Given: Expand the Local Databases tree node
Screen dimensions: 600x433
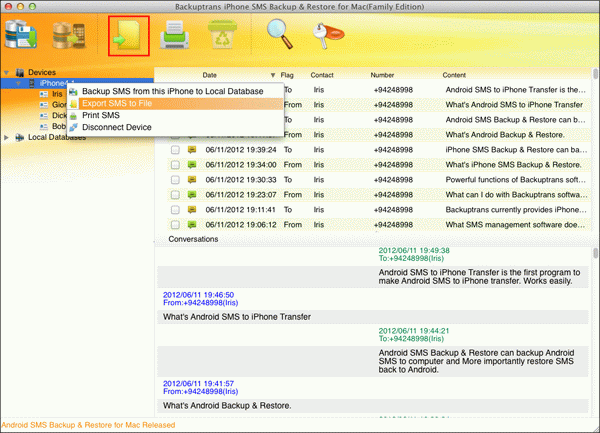Looking at the screenshot, I should pyautogui.click(x=7, y=137).
